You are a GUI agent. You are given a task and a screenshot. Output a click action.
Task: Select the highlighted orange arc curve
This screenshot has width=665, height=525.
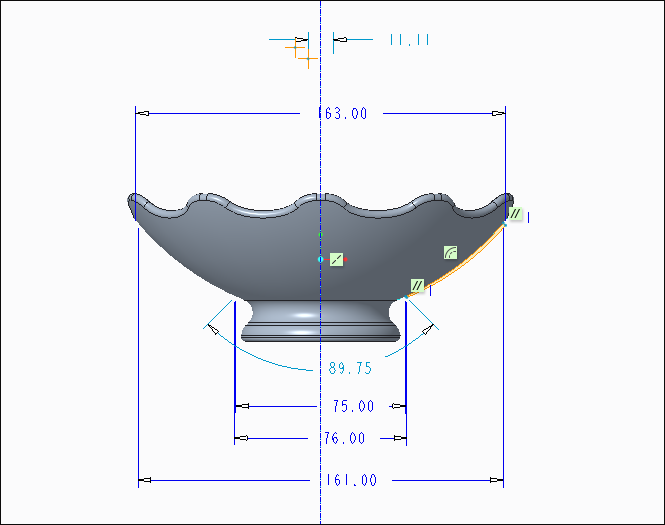(x=465, y=265)
